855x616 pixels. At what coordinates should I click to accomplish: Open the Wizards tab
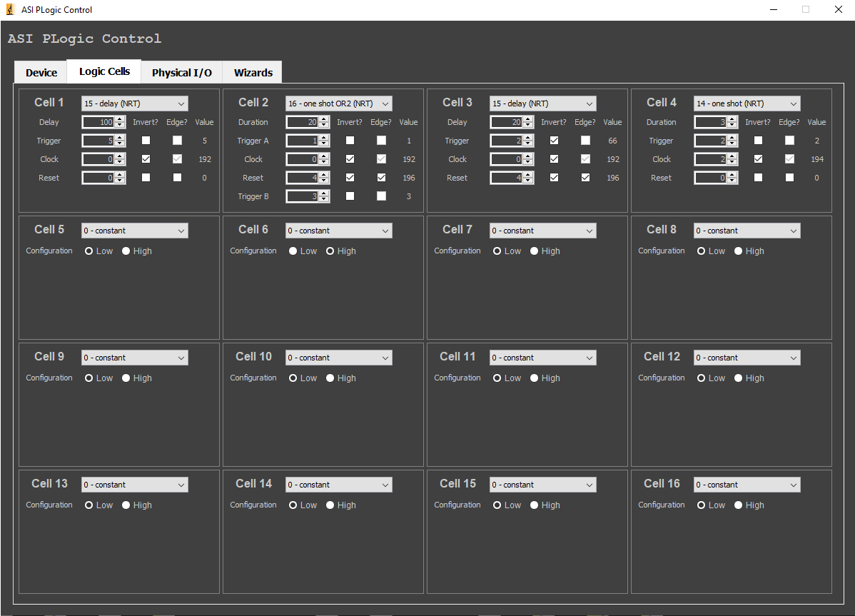(253, 72)
